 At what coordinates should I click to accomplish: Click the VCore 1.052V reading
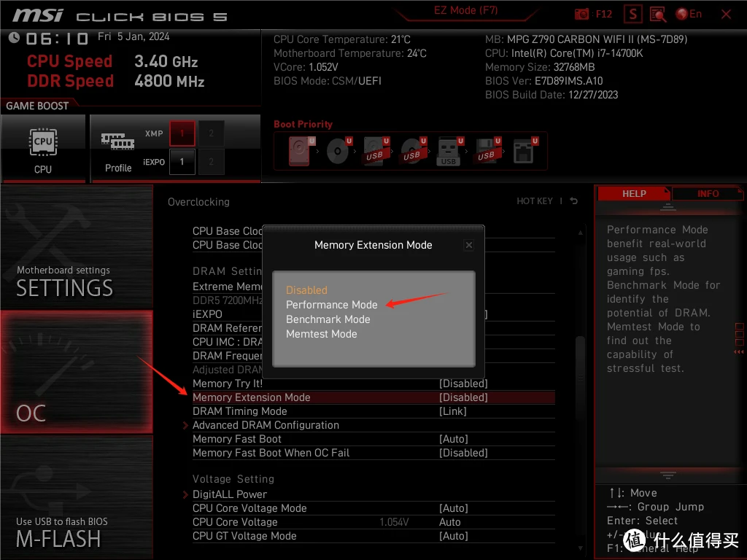click(x=306, y=67)
